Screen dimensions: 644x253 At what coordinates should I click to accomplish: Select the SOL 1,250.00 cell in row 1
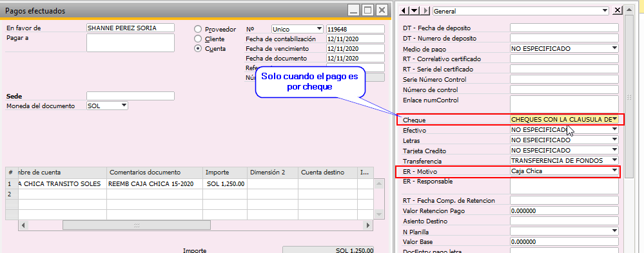(225, 183)
